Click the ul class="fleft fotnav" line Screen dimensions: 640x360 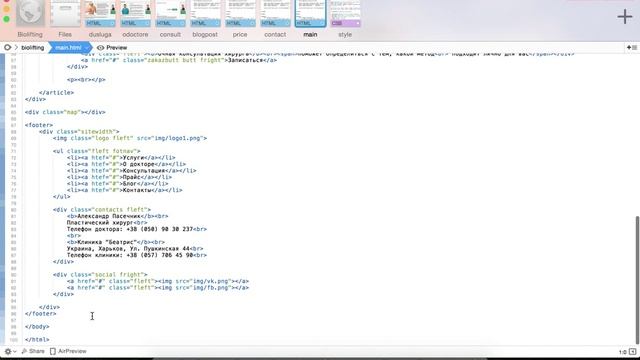pos(96,151)
